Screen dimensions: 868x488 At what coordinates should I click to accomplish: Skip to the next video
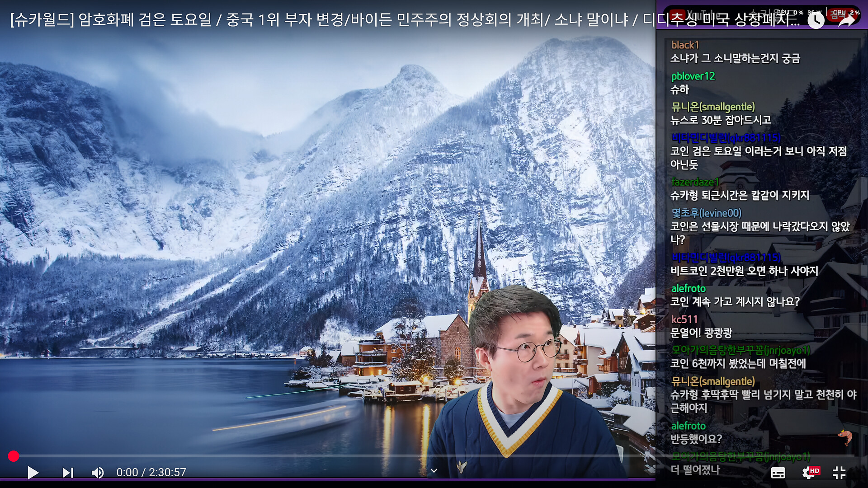click(x=67, y=473)
